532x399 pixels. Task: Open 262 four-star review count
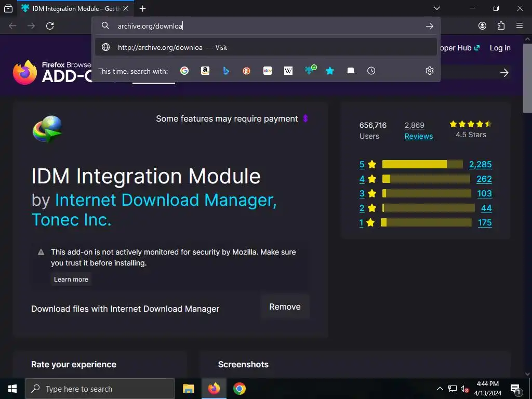[484, 179]
